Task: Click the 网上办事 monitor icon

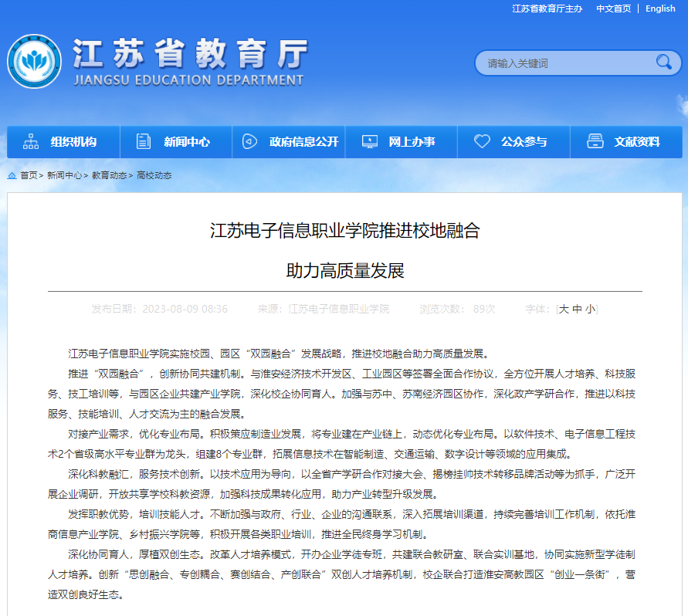Action: point(369,141)
